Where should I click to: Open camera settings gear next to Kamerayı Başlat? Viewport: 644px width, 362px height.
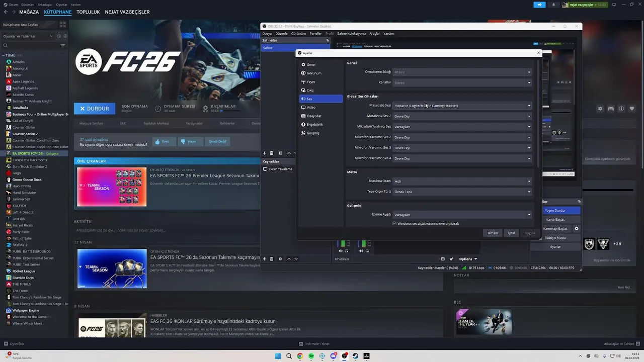[577, 229]
